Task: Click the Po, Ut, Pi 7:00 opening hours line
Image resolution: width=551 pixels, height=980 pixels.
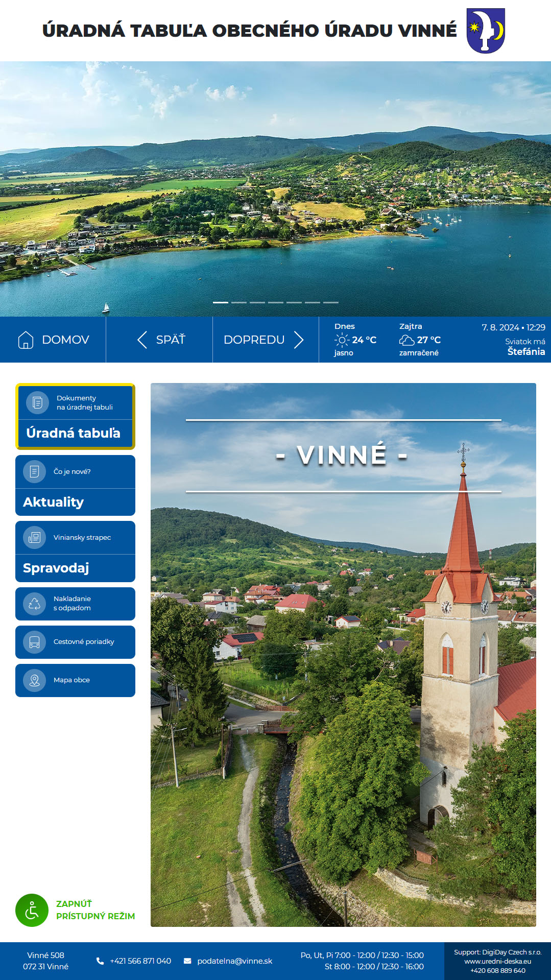Action: point(362,955)
